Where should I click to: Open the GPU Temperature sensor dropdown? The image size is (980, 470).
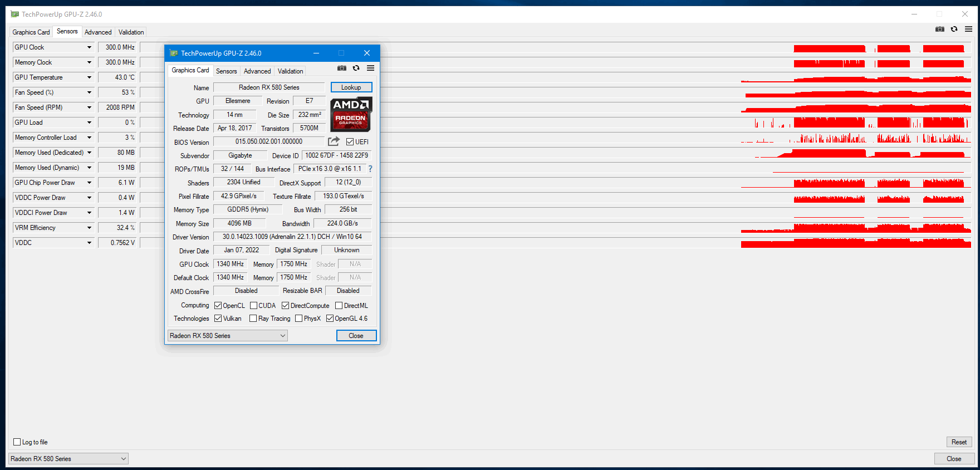(x=89, y=77)
